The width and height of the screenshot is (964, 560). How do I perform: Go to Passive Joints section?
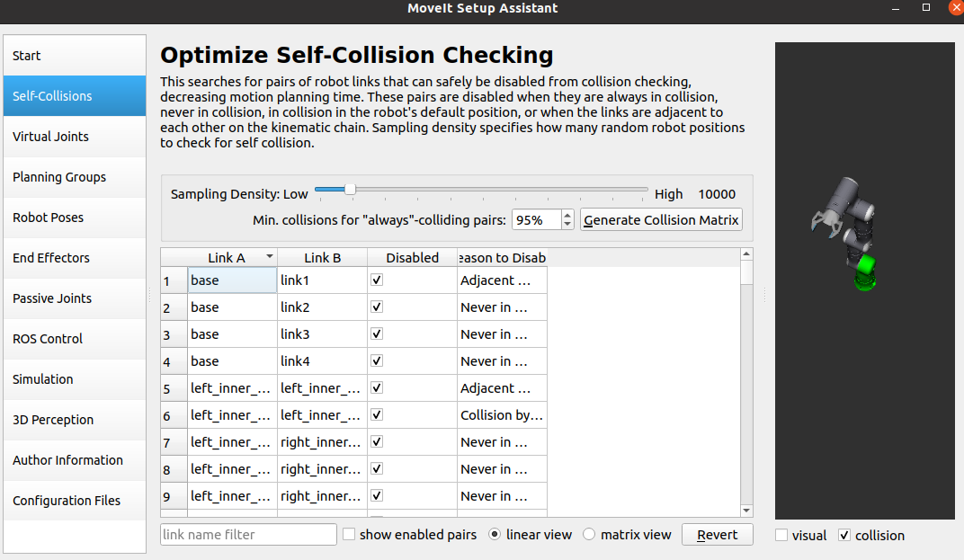click(x=75, y=298)
